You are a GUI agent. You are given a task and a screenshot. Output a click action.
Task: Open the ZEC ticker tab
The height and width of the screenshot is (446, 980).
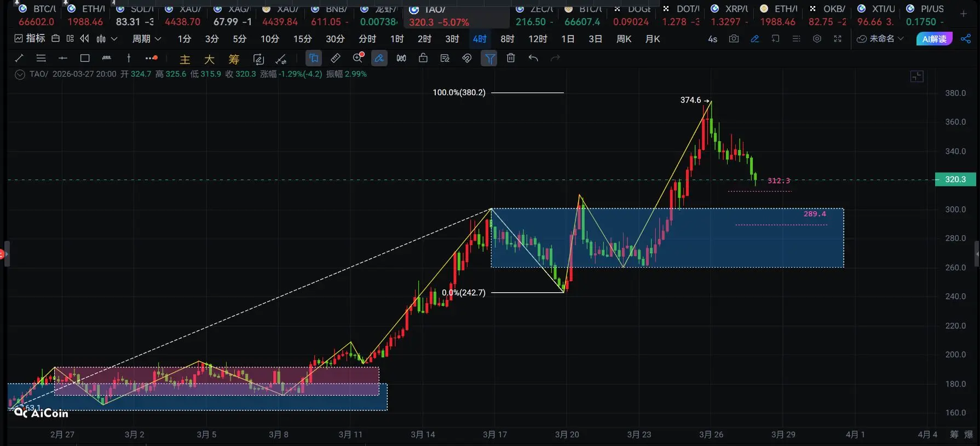534,15
